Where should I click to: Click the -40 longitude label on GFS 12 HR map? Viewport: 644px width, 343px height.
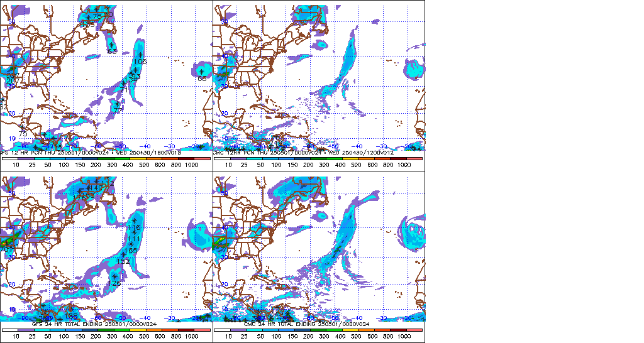146,146
